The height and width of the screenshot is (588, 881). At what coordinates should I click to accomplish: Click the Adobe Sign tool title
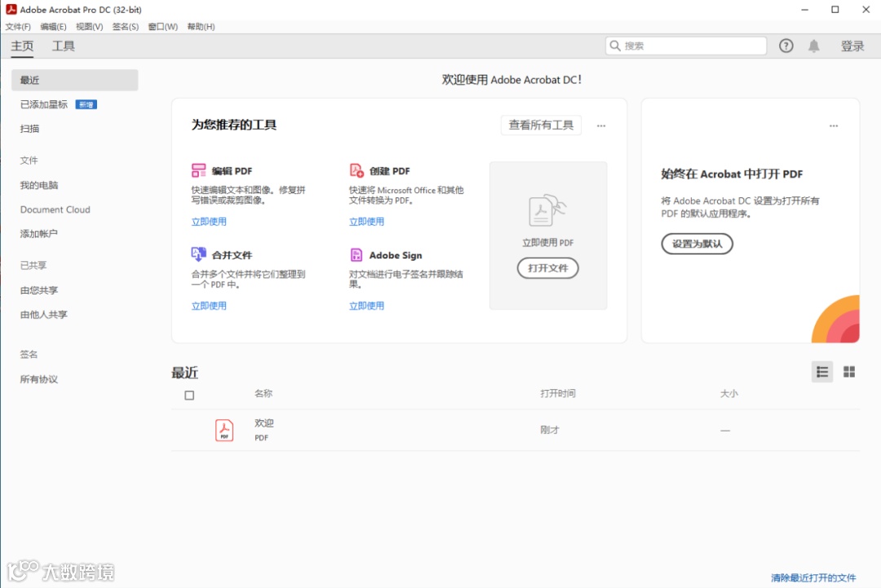click(x=396, y=255)
